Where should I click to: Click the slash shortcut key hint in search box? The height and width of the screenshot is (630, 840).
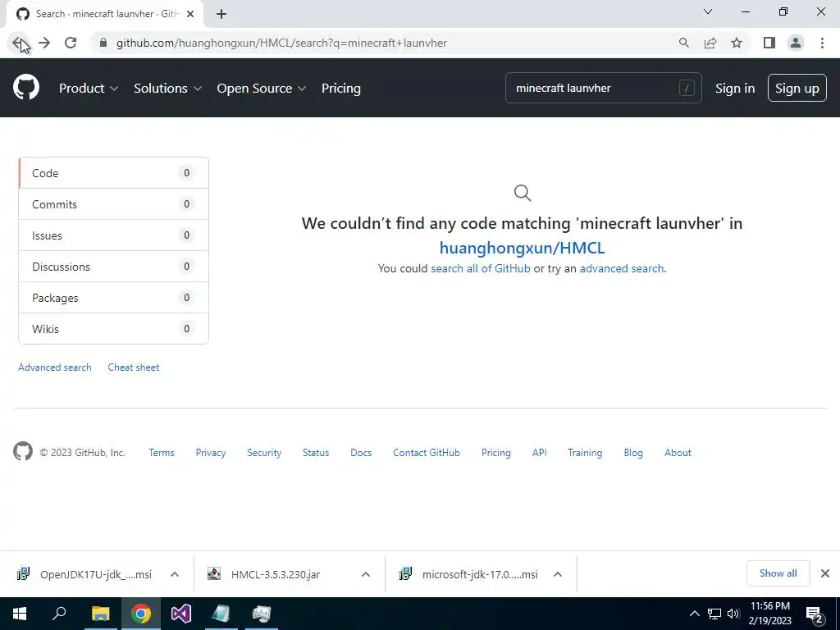[687, 88]
